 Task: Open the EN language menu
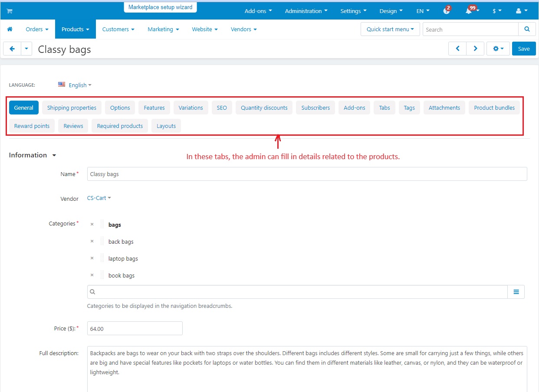coord(423,11)
